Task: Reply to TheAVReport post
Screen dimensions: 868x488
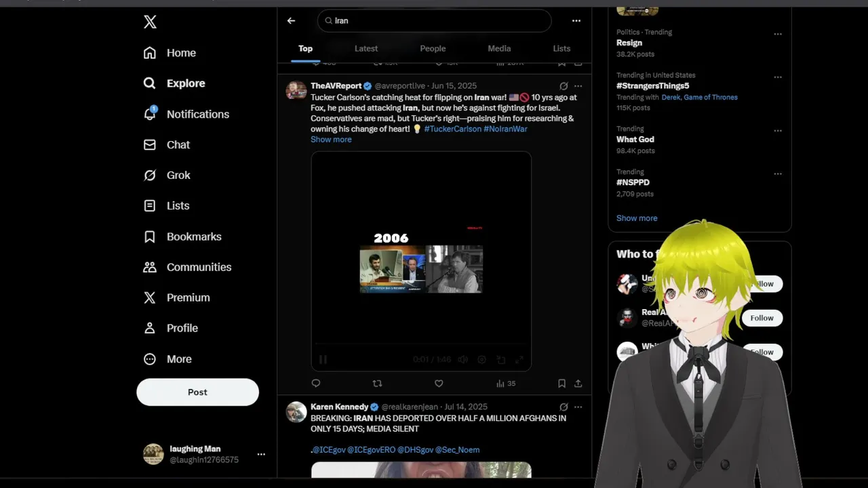Action: pyautogui.click(x=315, y=384)
